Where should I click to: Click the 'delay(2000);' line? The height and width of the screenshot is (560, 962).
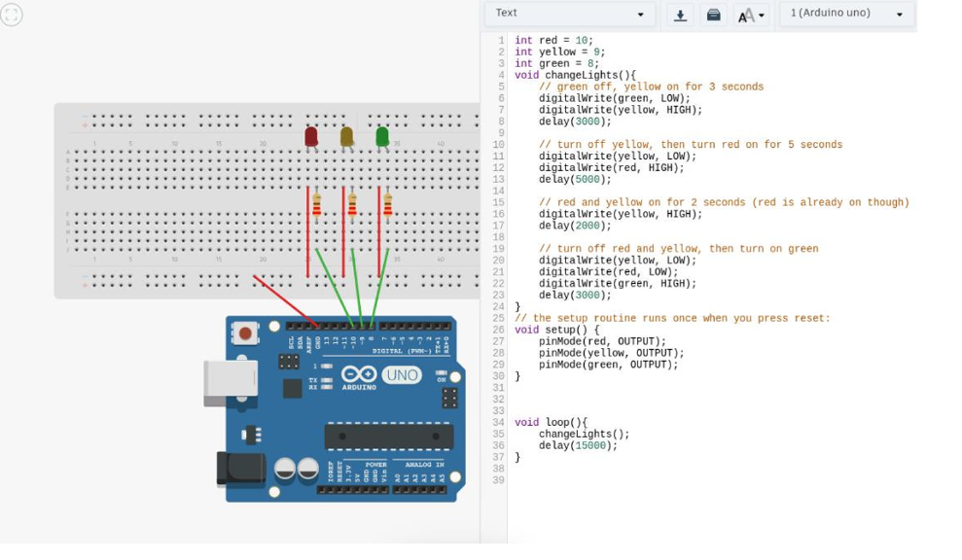(x=575, y=226)
